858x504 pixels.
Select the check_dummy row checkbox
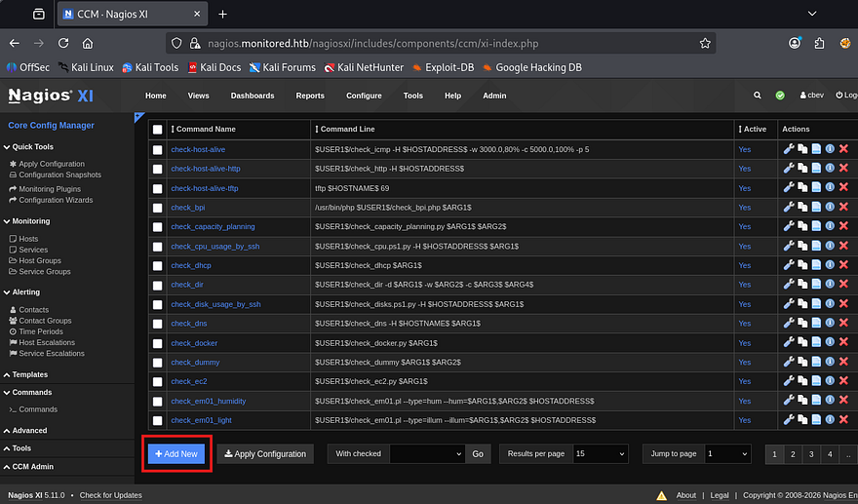[x=158, y=363]
